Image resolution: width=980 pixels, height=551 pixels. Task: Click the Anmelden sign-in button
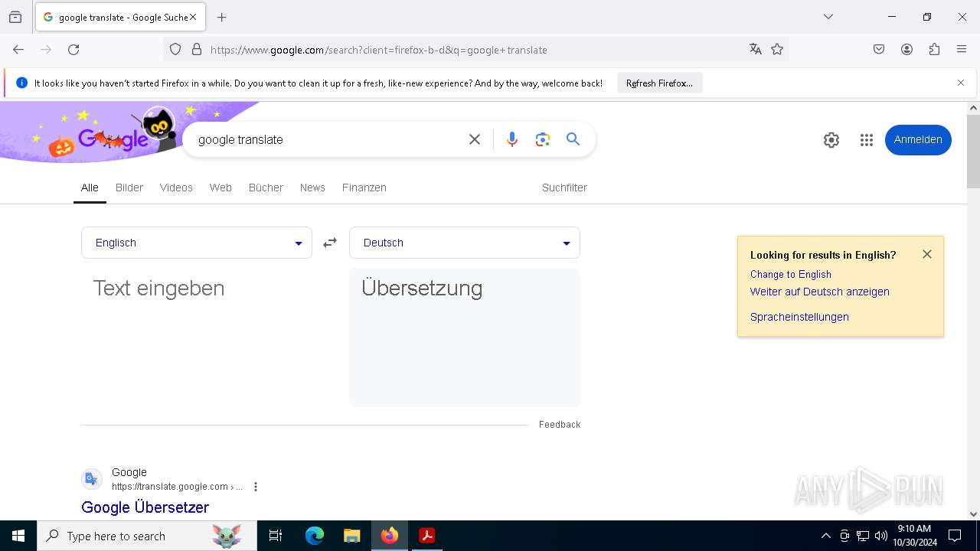(918, 140)
